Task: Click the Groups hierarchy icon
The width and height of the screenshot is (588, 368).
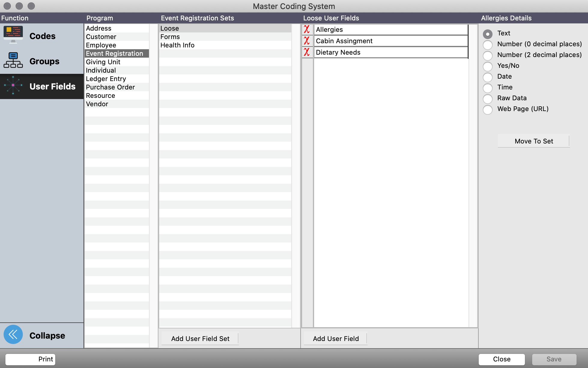Action: (13, 60)
